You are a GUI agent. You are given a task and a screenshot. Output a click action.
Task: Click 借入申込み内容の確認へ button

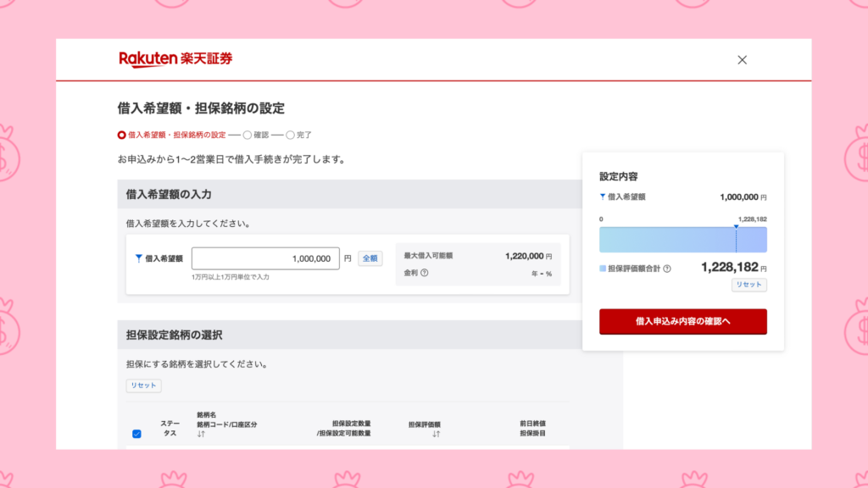pos(682,322)
